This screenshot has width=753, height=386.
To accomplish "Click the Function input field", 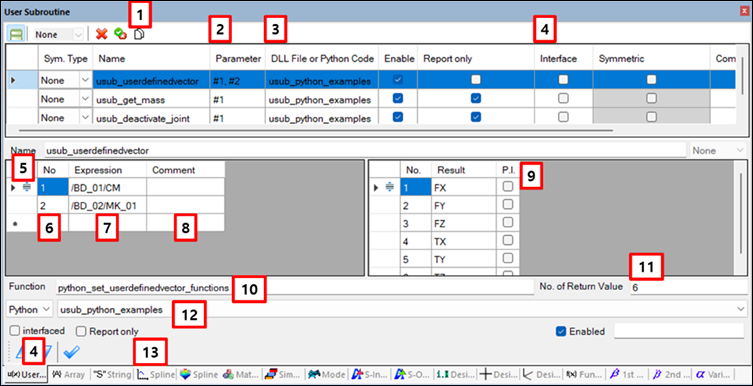I will point(295,288).
